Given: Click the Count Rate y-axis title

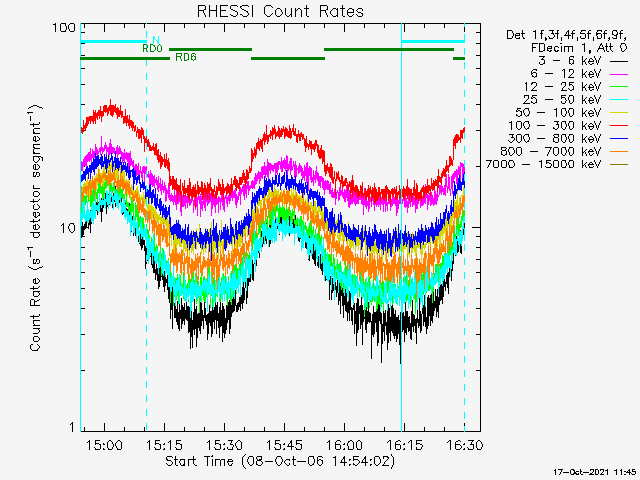Looking at the screenshot, I should pyautogui.click(x=36, y=228).
